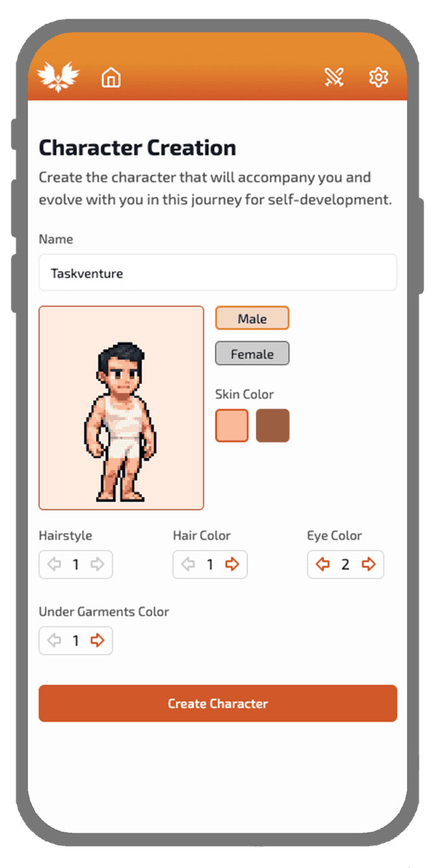Click the previous Eye Color arrow
The image size is (435, 868).
pos(322,564)
